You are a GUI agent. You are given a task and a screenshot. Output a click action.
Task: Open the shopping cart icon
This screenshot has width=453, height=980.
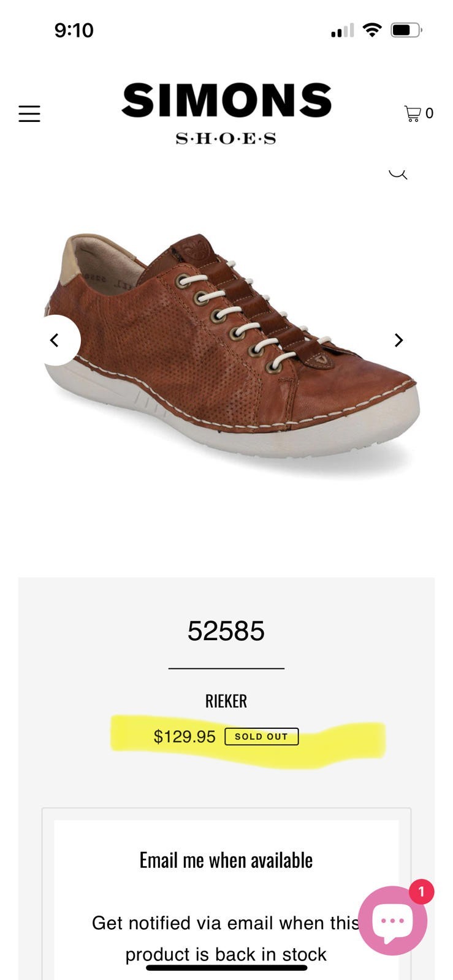click(419, 113)
